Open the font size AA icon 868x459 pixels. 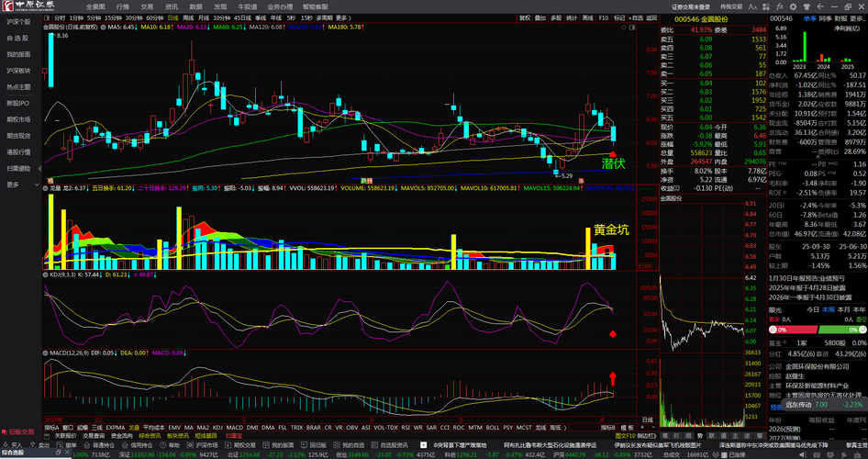tap(752, 6)
